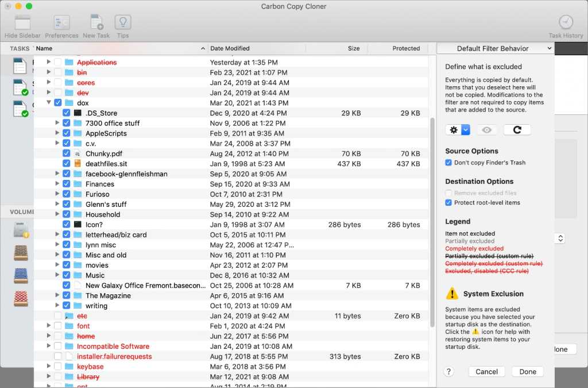This screenshot has height=388, width=588.
Task: Uncheck the Finances folder checkbox
Action: pos(67,183)
